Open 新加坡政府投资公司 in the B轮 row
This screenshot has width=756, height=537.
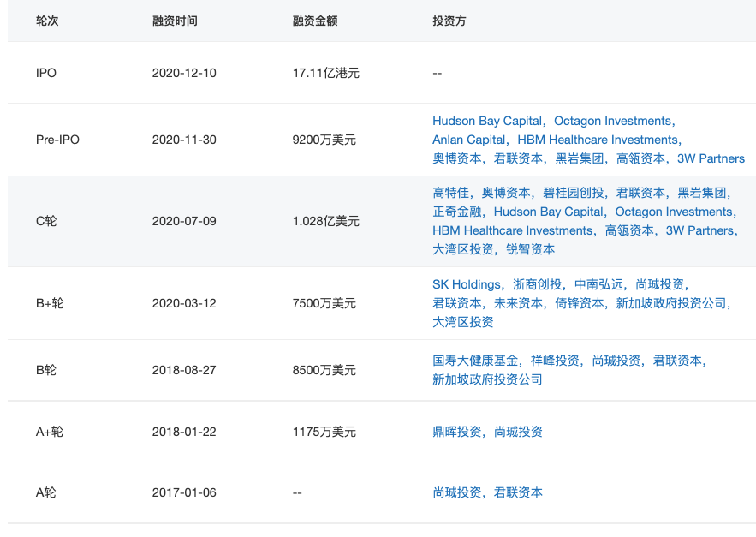(487, 379)
